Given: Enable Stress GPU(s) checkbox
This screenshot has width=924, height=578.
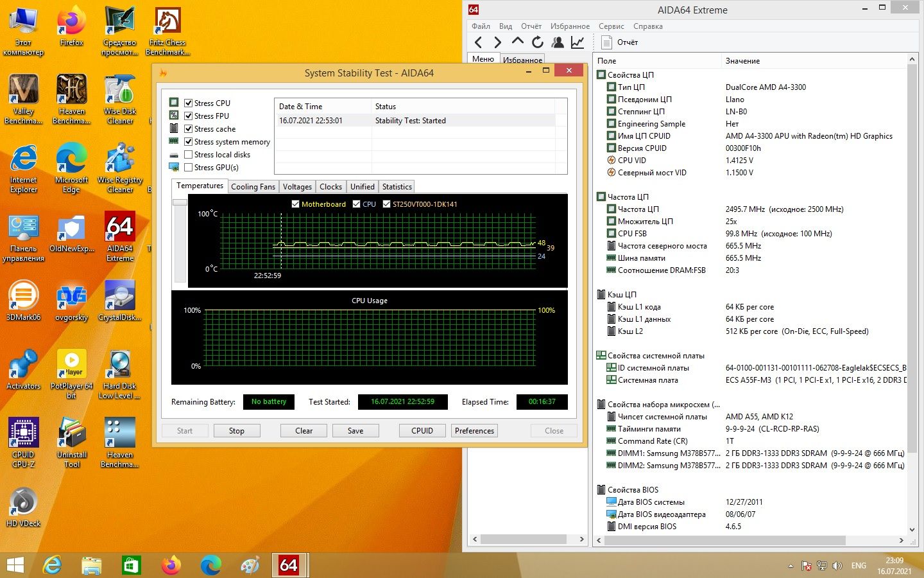Looking at the screenshot, I should (x=189, y=167).
